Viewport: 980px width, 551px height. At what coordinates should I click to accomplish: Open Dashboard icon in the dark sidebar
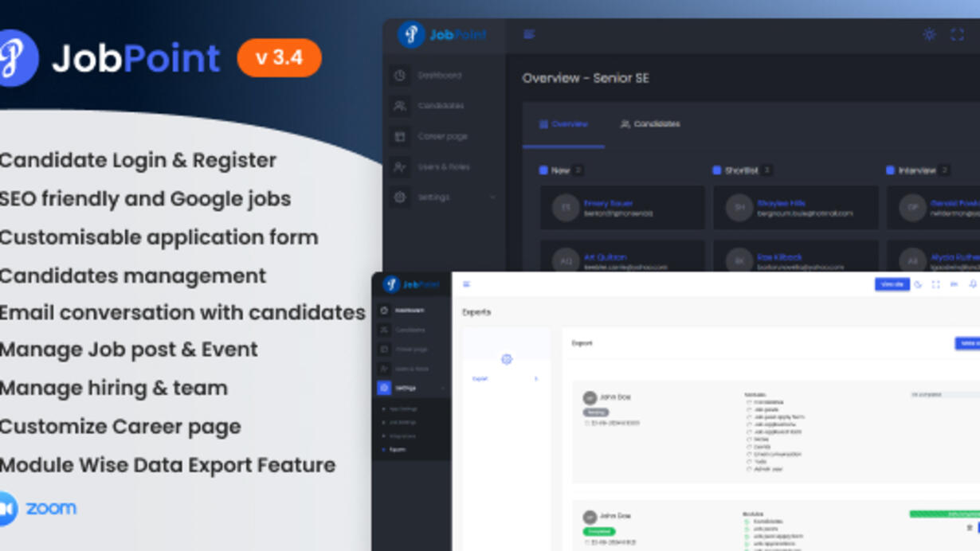coord(400,76)
